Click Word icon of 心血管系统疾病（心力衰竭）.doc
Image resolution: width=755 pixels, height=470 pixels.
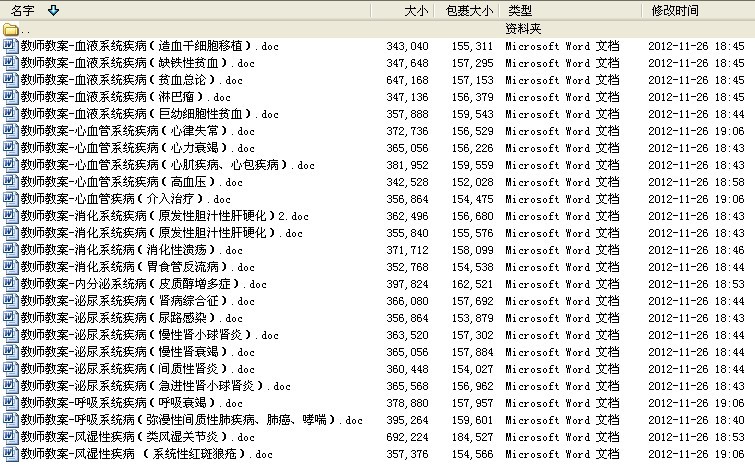tap(11, 147)
